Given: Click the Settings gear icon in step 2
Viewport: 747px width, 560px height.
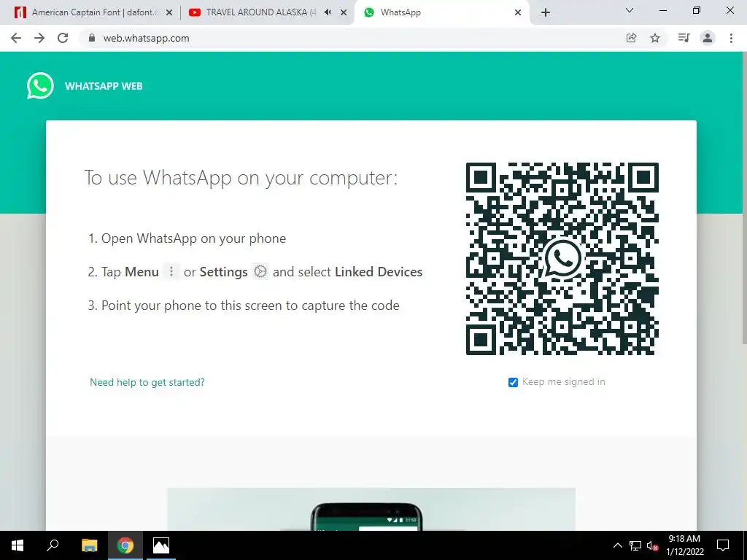Looking at the screenshot, I should (x=260, y=271).
